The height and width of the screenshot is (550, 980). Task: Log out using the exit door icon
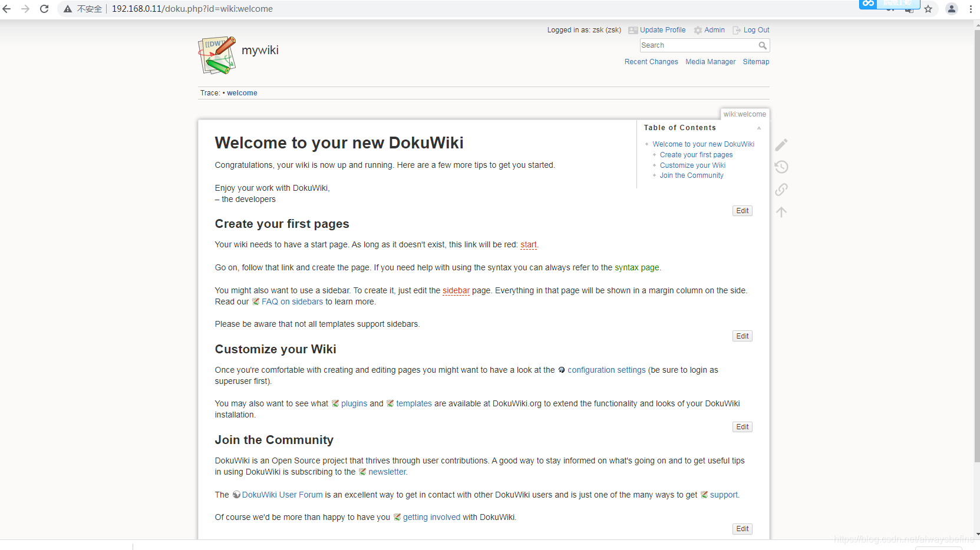coord(736,30)
